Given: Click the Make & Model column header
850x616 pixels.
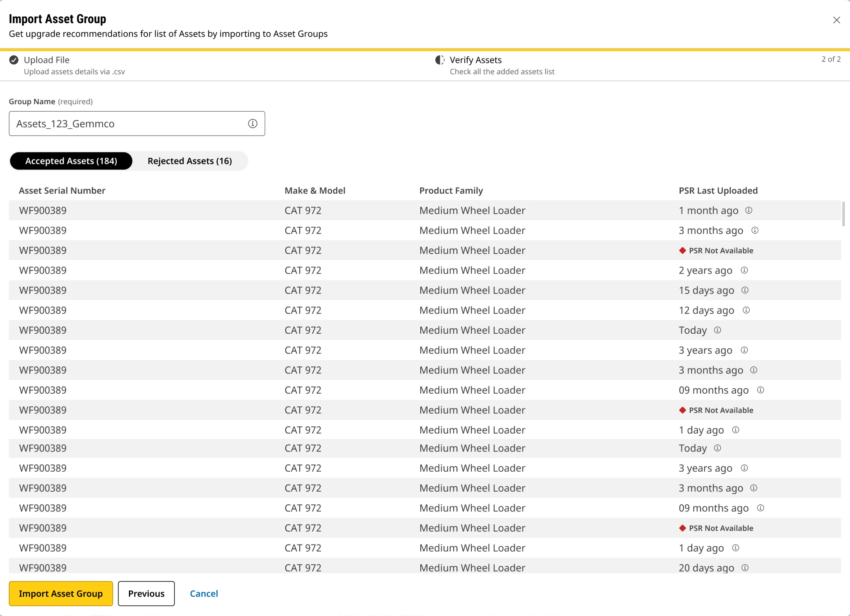Looking at the screenshot, I should coord(315,191).
